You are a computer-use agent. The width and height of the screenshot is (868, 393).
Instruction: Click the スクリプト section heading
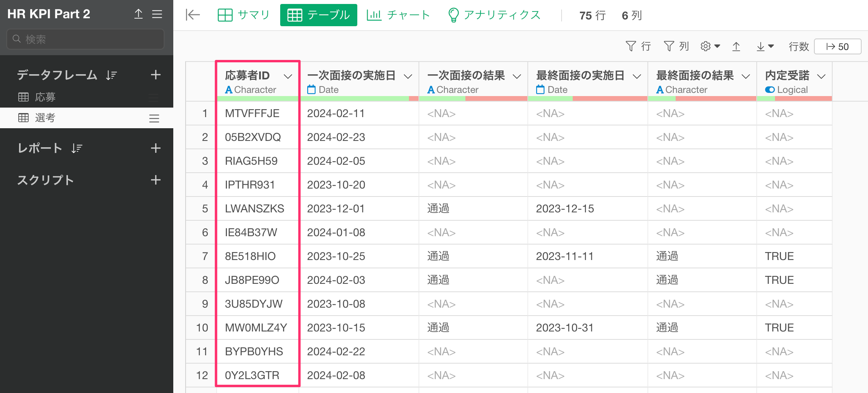45,180
